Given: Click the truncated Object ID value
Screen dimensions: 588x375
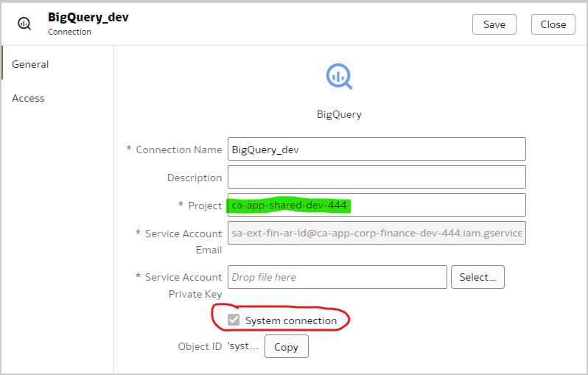Looking at the screenshot, I should click(243, 346).
